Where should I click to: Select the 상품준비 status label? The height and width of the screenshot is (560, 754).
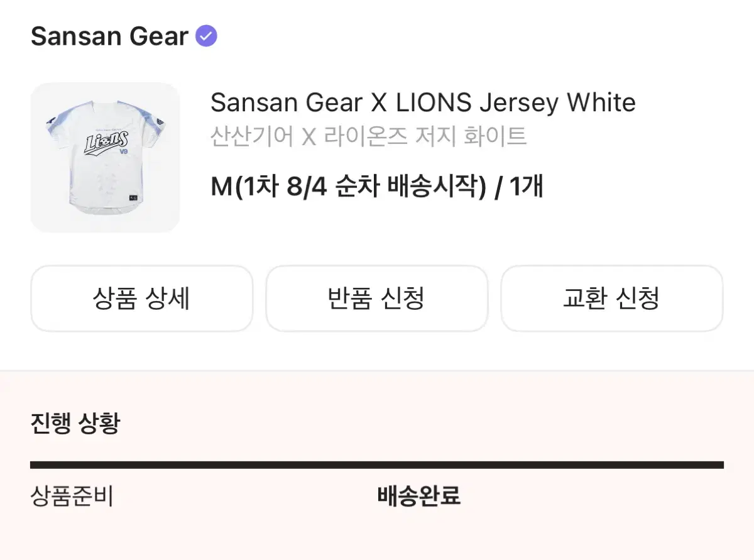pos(72,497)
